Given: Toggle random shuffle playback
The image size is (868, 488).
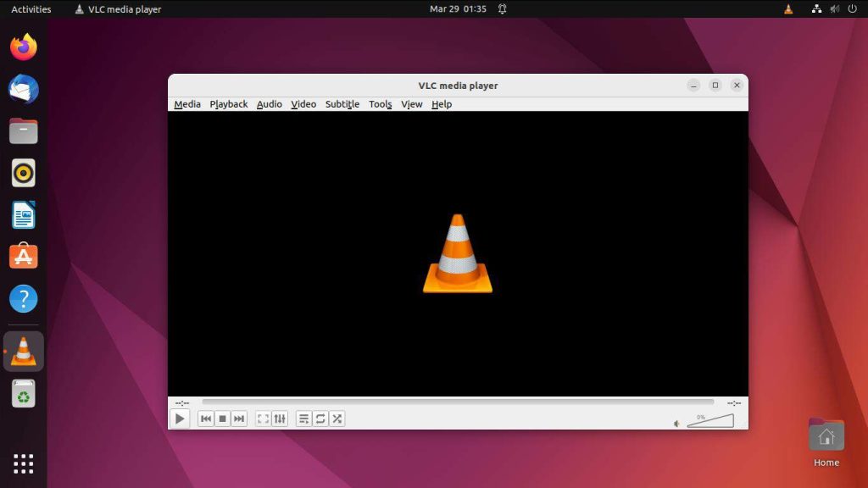Looking at the screenshot, I should (337, 419).
